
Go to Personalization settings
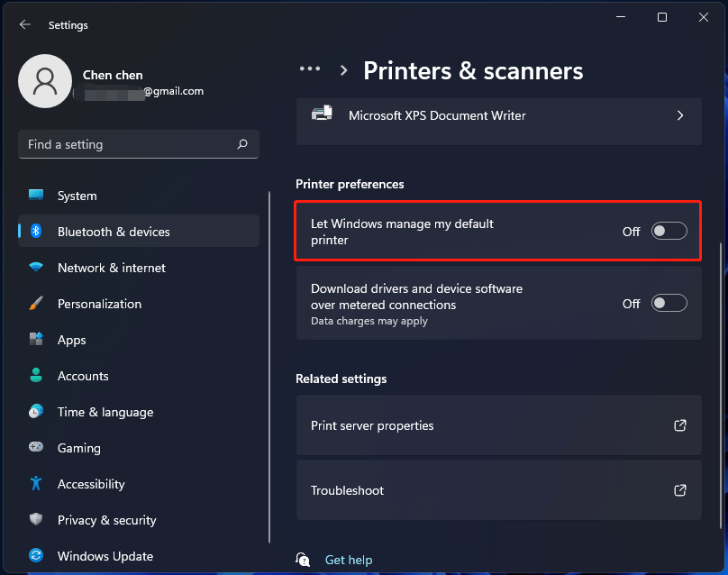pyautogui.click(x=99, y=304)
